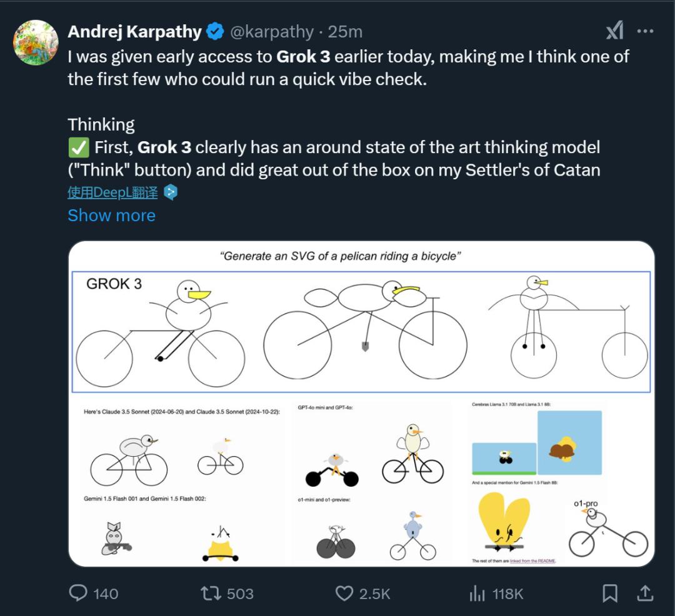Like the post with the heart
Screen dimensions: 675x616
click(x=344, y=593)
